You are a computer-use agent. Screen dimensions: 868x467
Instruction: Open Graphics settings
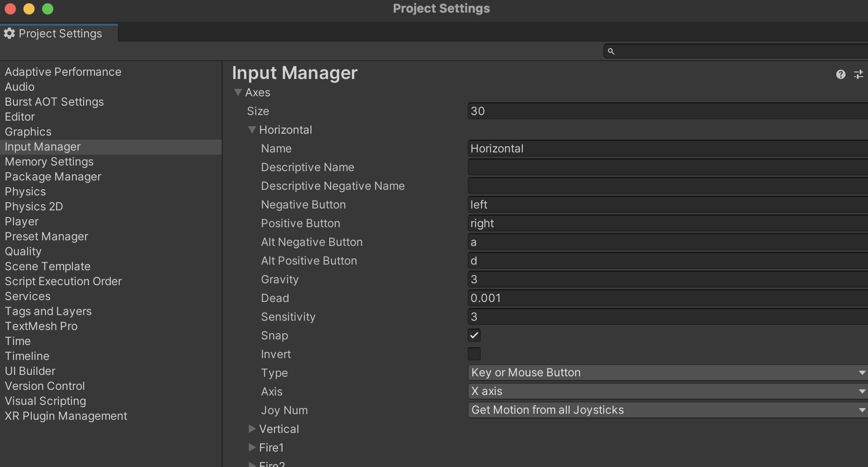point(28,132)
